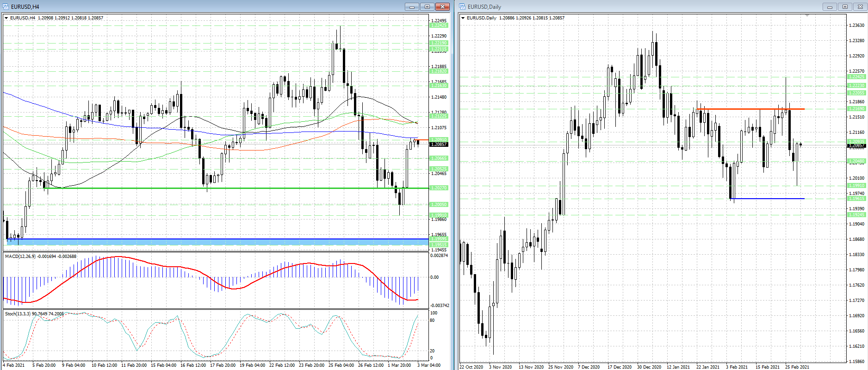Click the 1.22495 price scale value
Viewport: 868px width, 370px height.
(439, 21)
